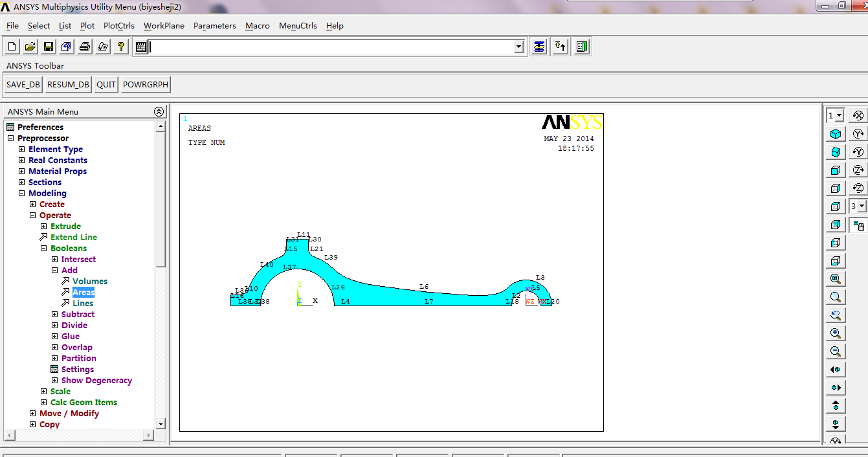Screen dimensions: 868x457
Task: Click the Raise Hidden icon
Action: pos(539,47)
